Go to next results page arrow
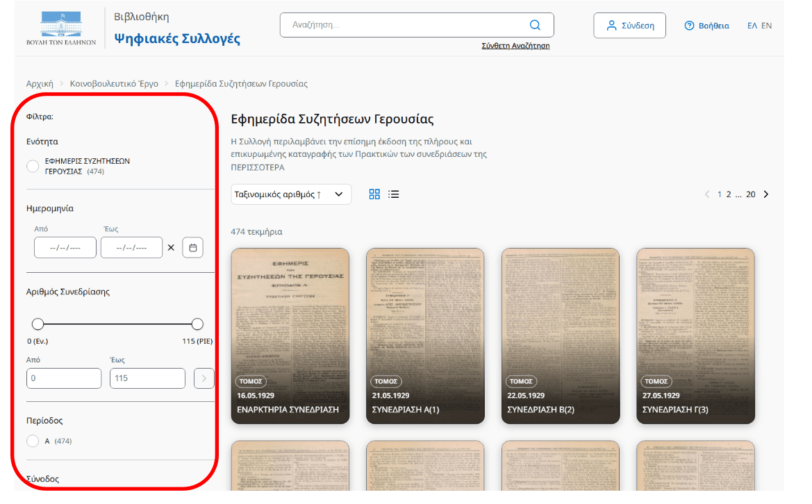Screen dimensions: 812x504 click(766, 194)
